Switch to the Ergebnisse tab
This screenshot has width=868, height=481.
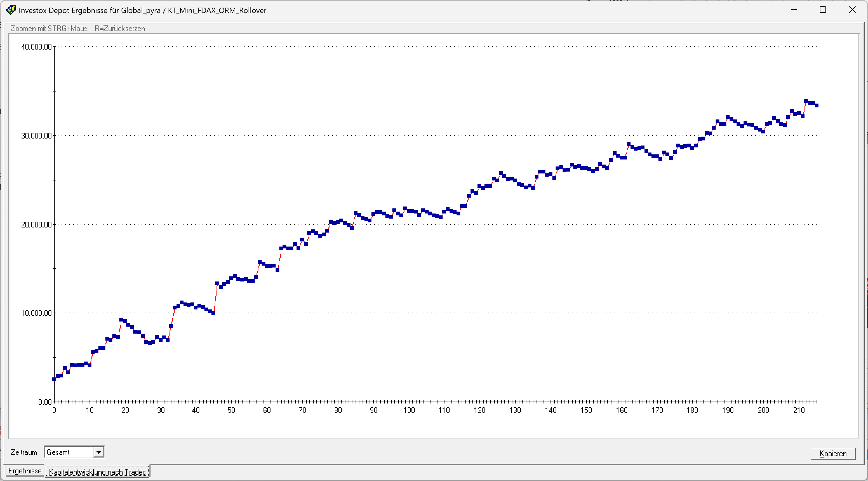coord(24,471)
